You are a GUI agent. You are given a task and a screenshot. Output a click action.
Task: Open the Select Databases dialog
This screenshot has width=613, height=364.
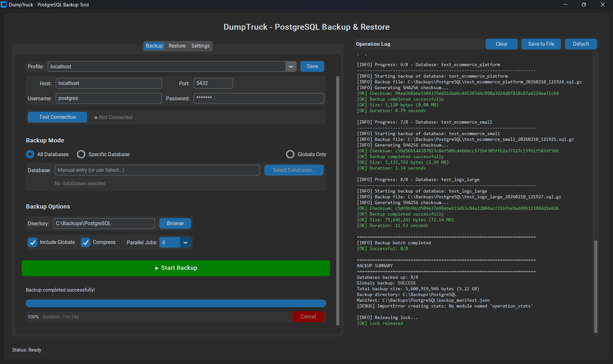(294, 170)
